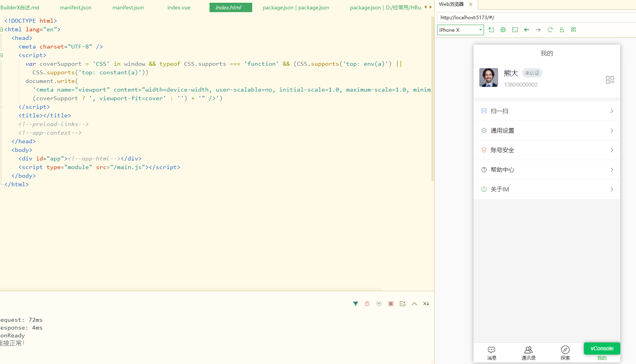Click the info icon beside 关于IM

click(484, 189)
